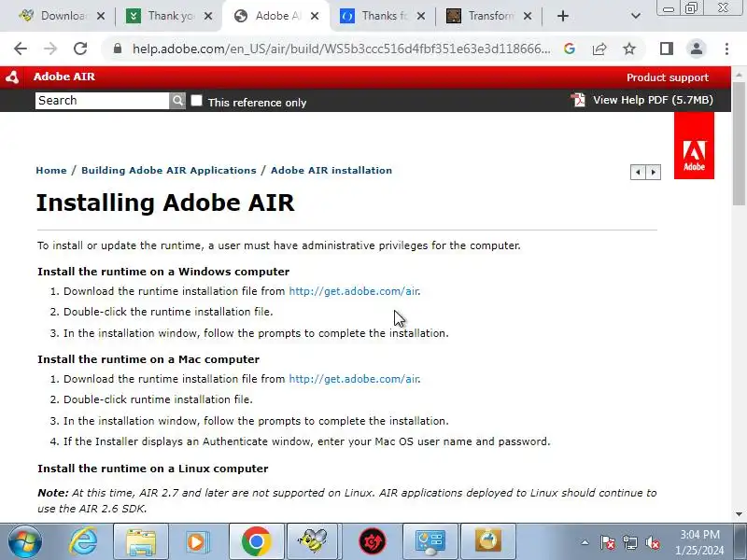Open the Product support link
747x560 pixels.
[668, 77]
